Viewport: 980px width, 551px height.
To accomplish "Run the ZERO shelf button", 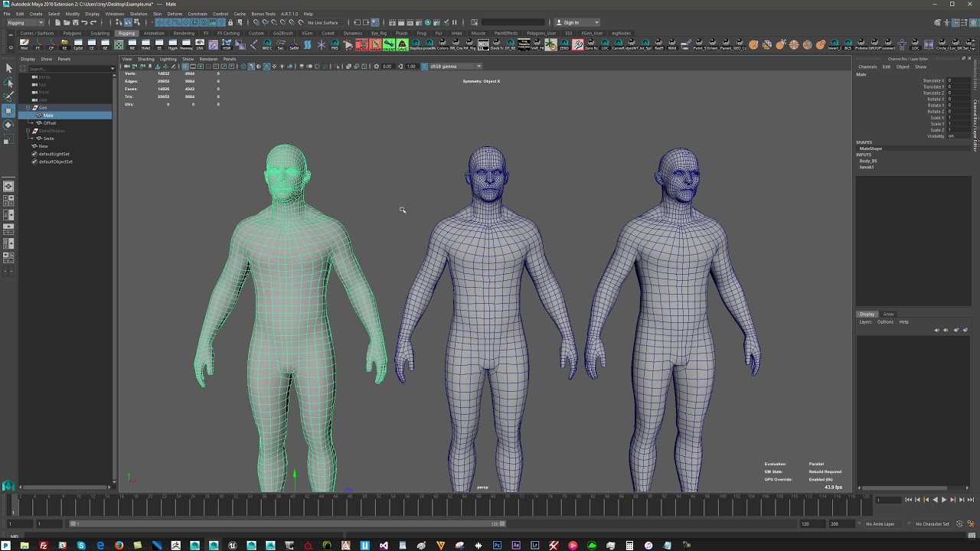I will click(x=563, y=45).
